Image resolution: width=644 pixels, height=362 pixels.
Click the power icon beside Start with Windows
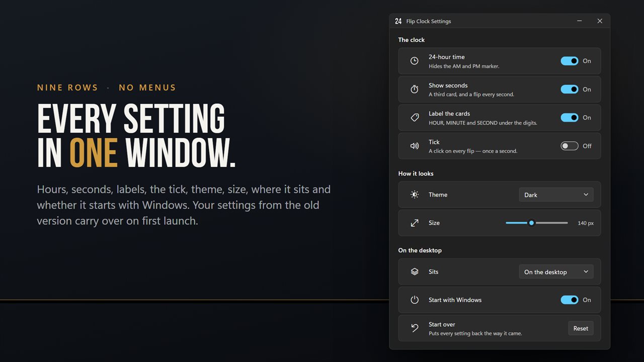pyautogui.click(x=415, y=300)
